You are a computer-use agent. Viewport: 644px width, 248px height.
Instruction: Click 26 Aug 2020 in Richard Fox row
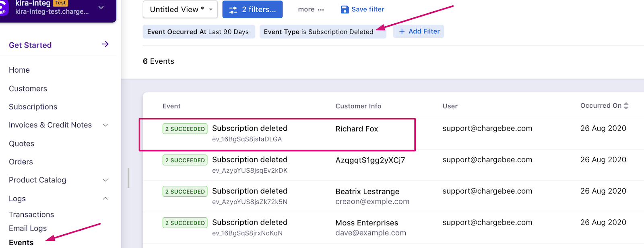pyautogui.click(x=603, y=128)
